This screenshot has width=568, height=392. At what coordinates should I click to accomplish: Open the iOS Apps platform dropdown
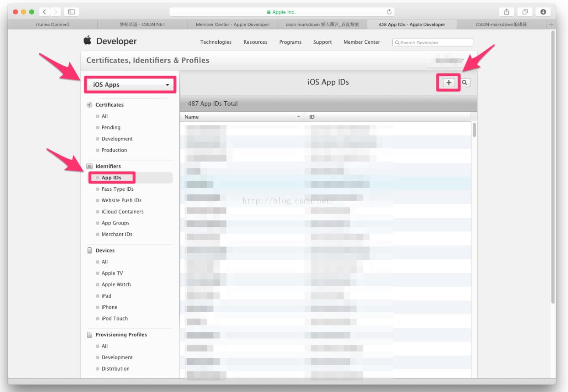click(130, 85)
